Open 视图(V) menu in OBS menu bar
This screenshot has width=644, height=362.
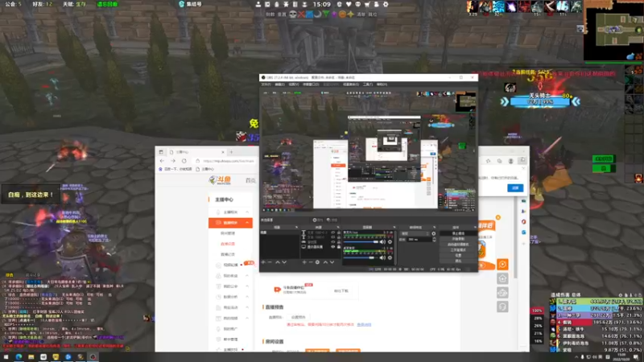[293, 84]
